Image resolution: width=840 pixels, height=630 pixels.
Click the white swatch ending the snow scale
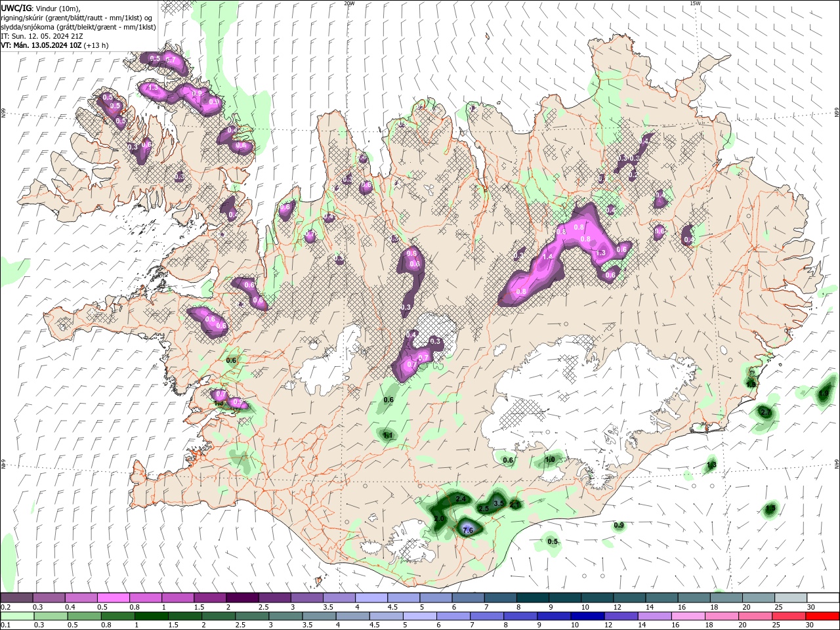[x=823, y=598]
